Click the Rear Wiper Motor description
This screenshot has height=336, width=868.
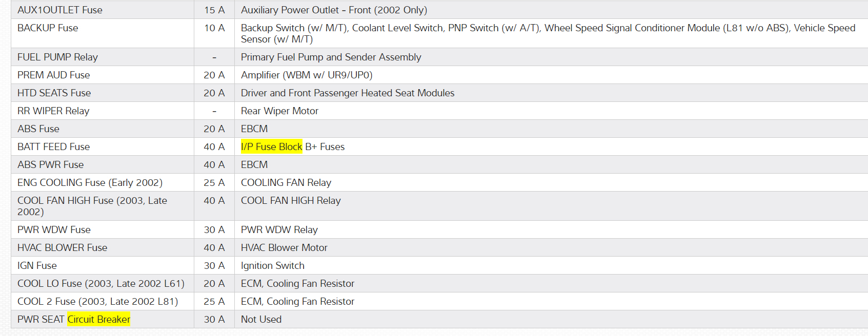[279, 111]
